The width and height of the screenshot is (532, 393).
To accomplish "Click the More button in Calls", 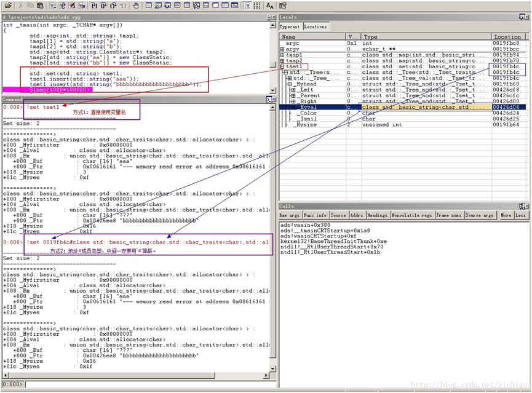I will [506, 216].
